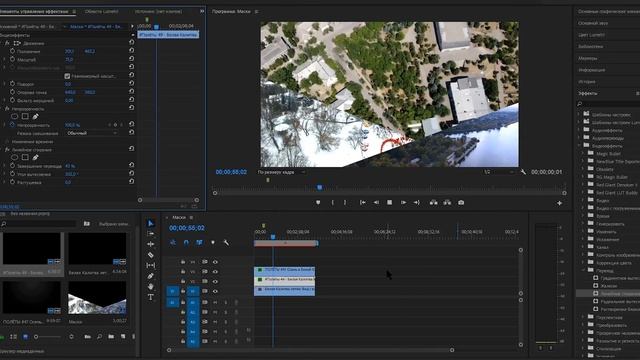The height and width of the screenshot is (360, 640).
Task: Hide the V4 video track with its eye
Action: coord(215,262)
